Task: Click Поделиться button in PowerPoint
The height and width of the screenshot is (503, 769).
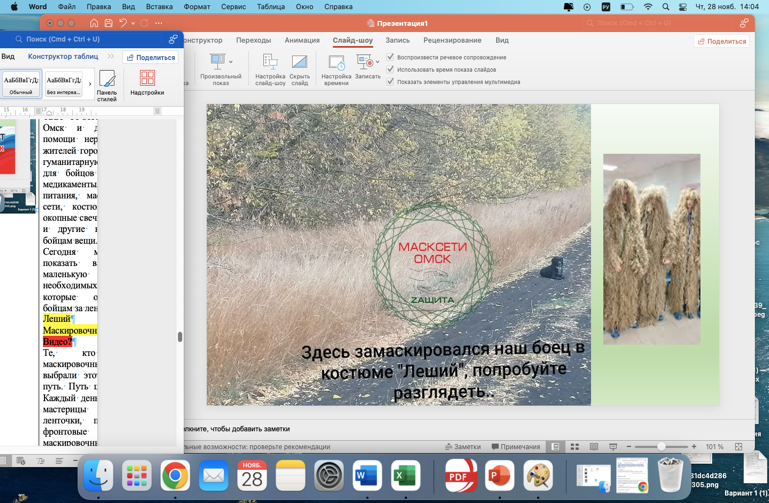Action: coord(722,41)
